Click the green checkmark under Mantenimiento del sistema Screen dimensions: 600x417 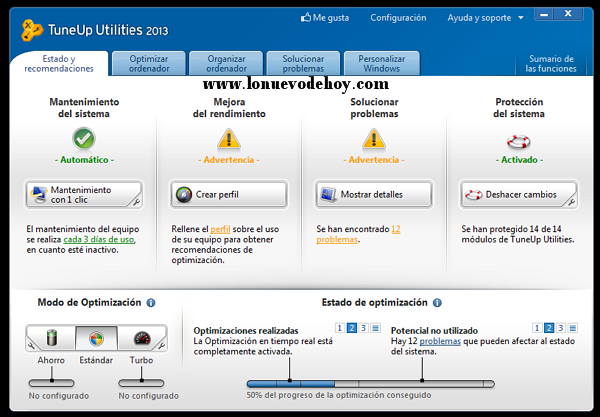coord(84,138)
